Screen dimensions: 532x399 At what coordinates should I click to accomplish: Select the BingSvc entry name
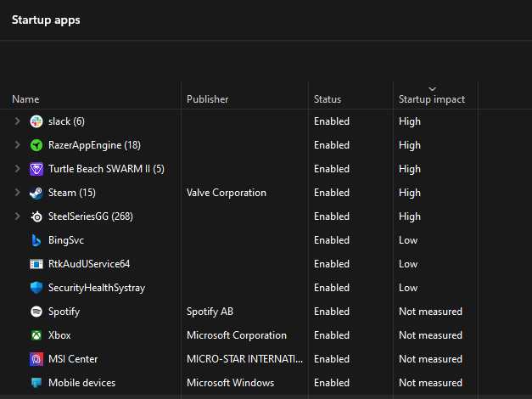[66, 240]
